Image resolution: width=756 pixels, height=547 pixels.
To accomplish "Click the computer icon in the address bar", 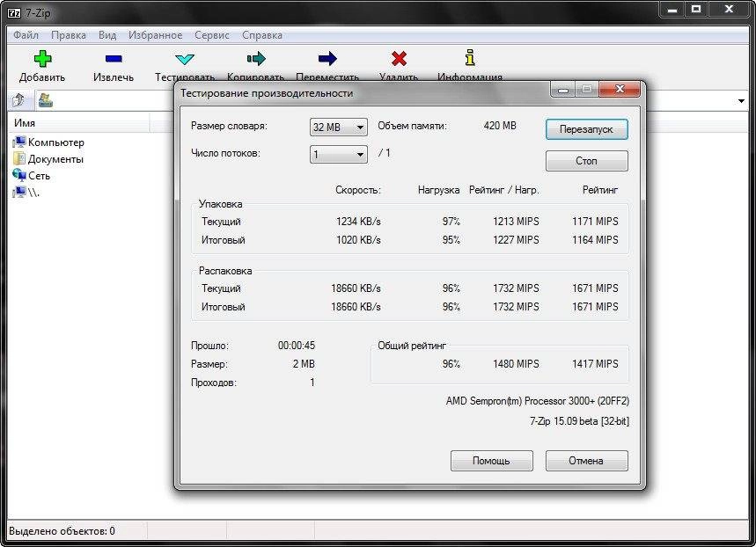I will tap(46, 100).
